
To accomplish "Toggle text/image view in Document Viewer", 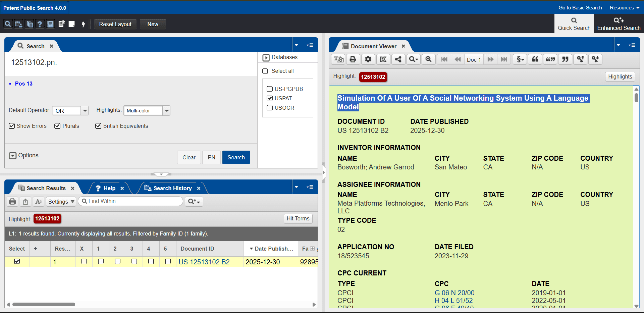I will tap(338, 59).
